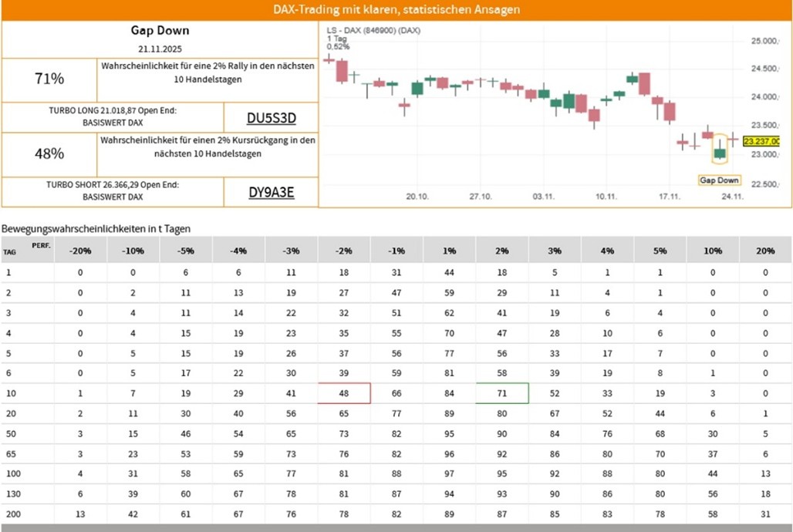Click the 2% column header
The height and width of the screenshot is (532, 793).
(502, 251)
